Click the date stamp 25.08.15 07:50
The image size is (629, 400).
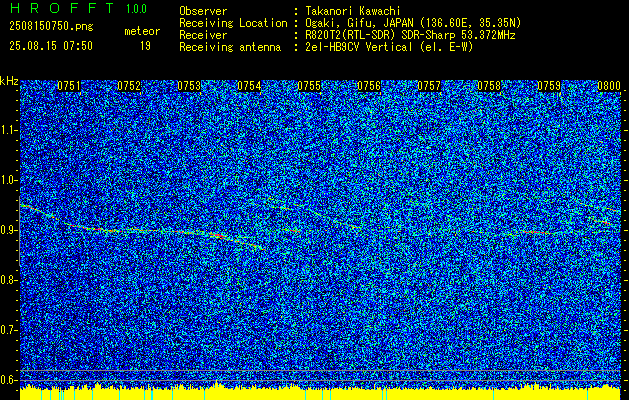(x=51, y=46)
